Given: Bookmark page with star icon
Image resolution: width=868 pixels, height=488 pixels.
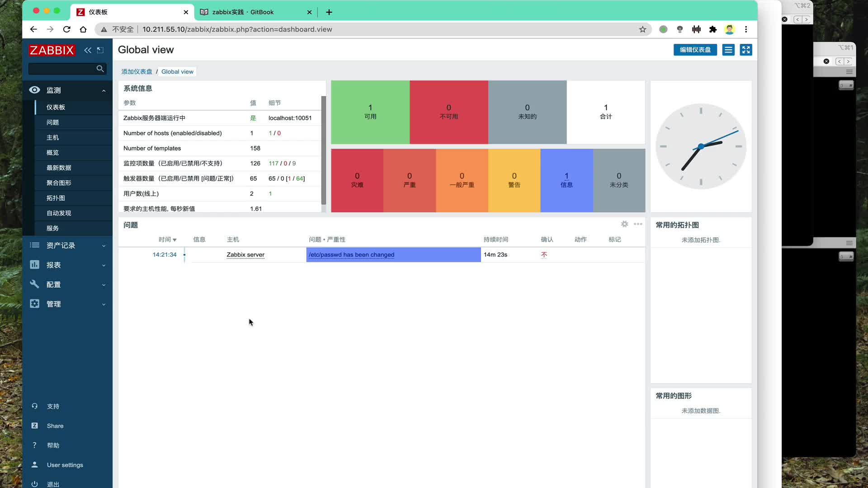Looking at the screenshot, I should pos(642,29).
